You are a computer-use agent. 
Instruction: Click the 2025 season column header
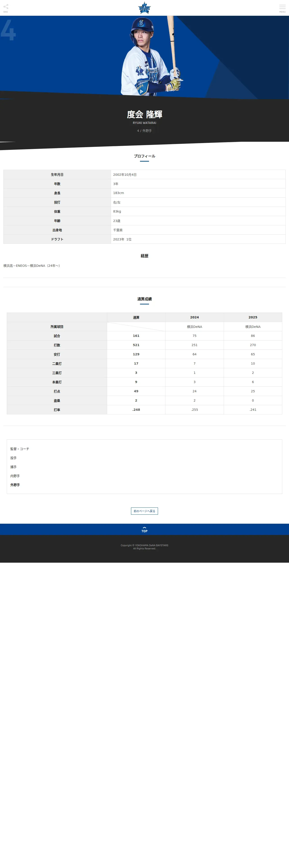[x=253, y=318]
